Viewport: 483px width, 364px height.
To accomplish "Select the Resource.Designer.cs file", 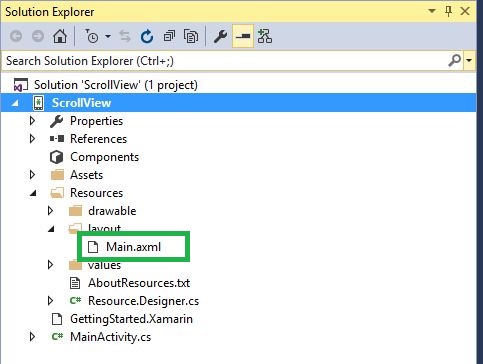I will [x=143, y=301].
